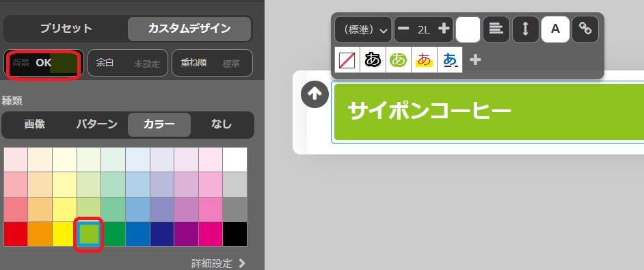This screenshot has height=270, width=644.
Task: Pick the white color swatch
Action: (x=235, y=159)
